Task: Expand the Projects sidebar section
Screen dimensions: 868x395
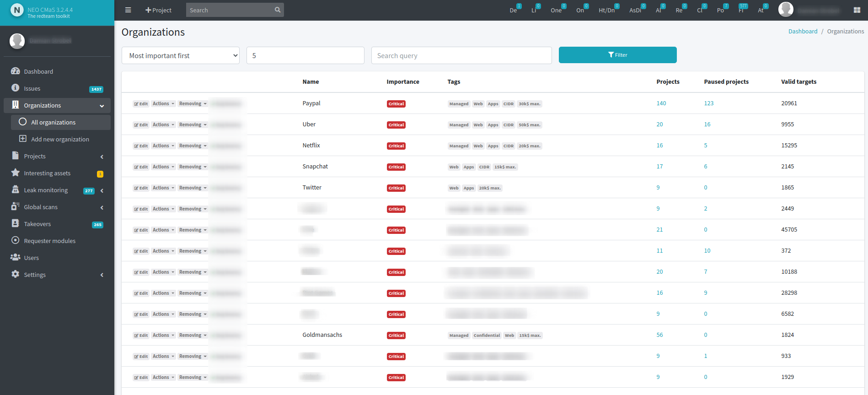Action: pos(57,156)
